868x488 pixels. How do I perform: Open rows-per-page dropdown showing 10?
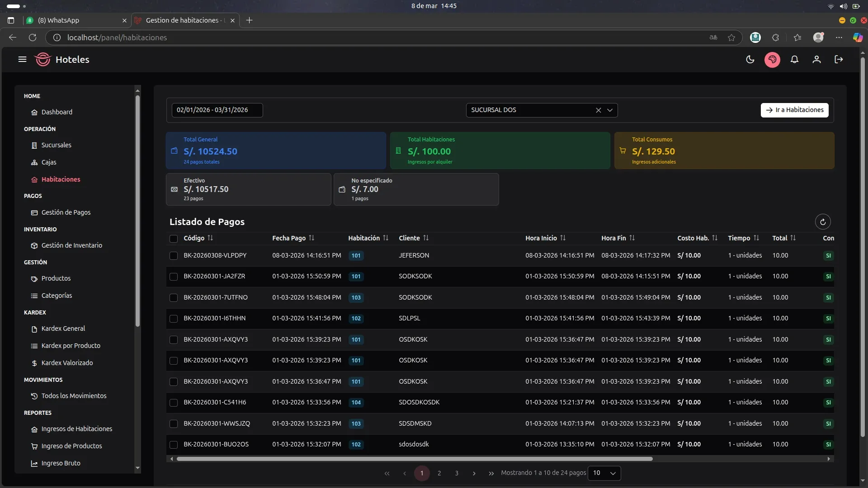pyautogui.click(x=604, y=473)
